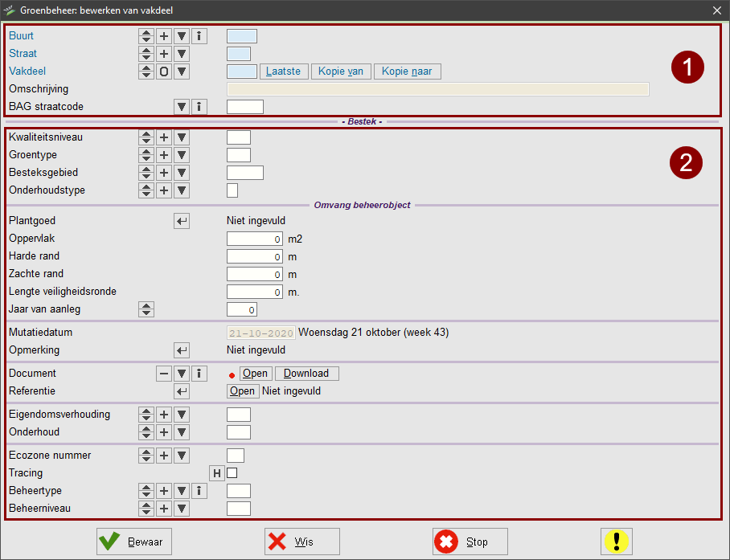730x560 pixels.
Task: Open the Plantgoed entry arrow button
Action: pyautogui.click(x=182, y=221)
